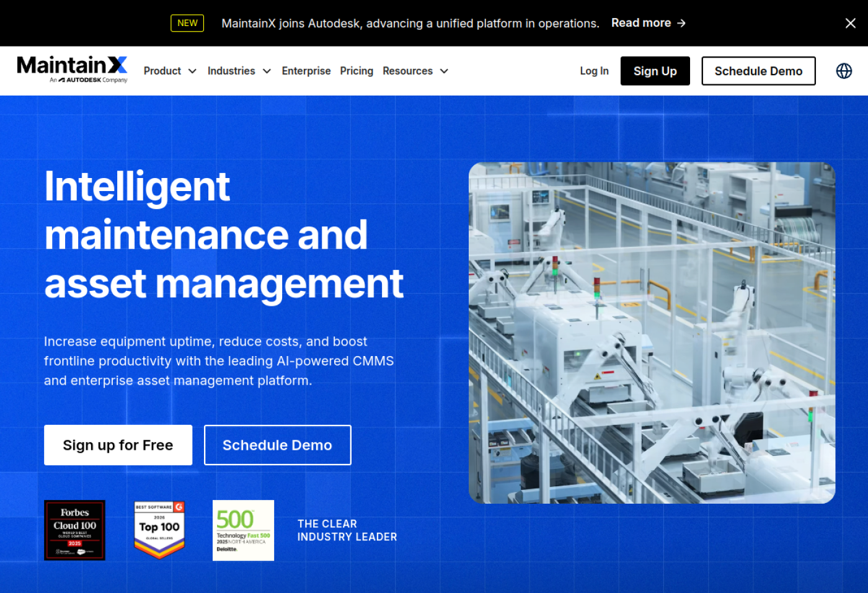Click the arrow next to Read more
The width and height of the screenshot is (868, 593).
point(681,23)
